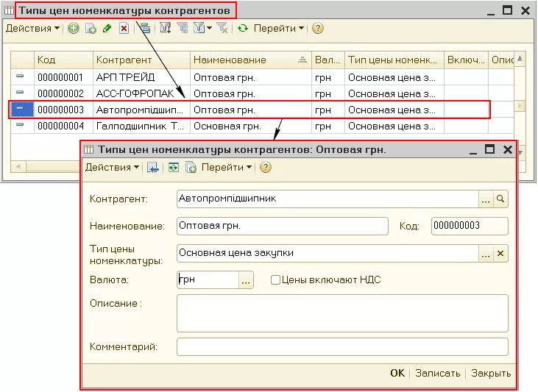Click the magnifier Open icon beside Контрагент field
Screen dimensions: 538x392
pos(500,199)
